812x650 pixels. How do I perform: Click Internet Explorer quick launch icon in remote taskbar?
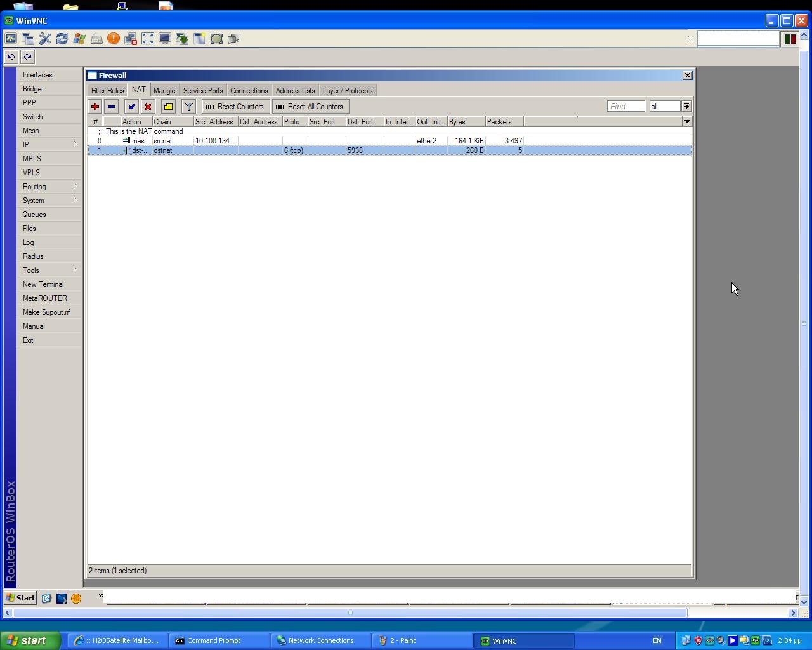tap(46, 598)
